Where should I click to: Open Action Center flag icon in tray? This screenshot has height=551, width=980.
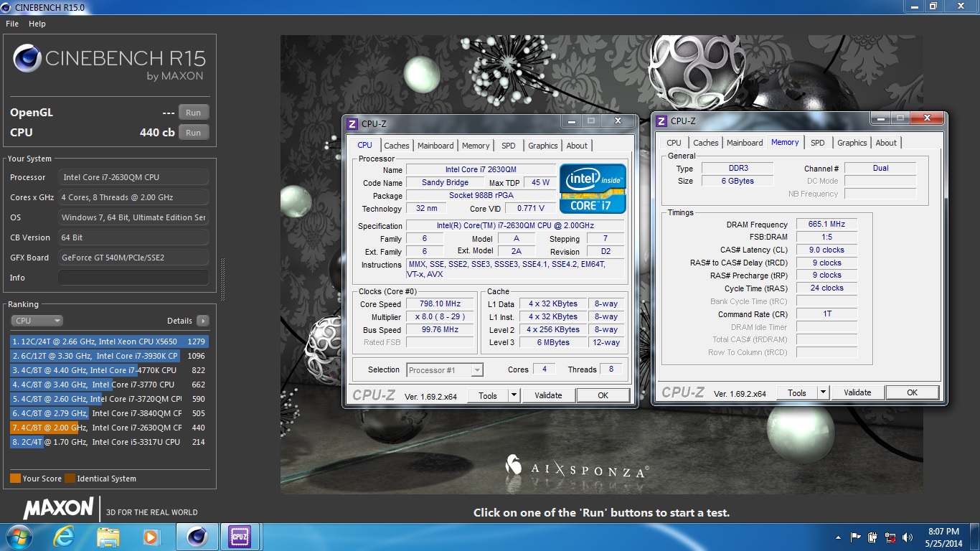click(x=855, y=537)
